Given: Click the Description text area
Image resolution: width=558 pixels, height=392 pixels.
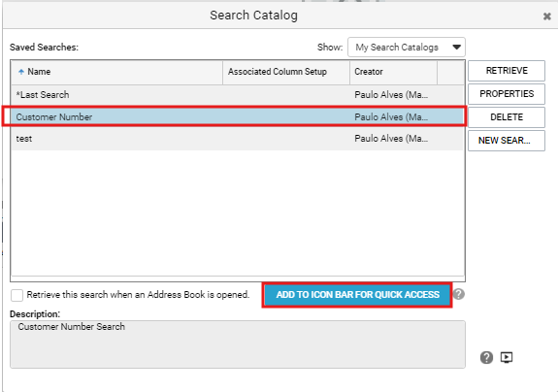Looking at the screenshot, I should [238, 344].
